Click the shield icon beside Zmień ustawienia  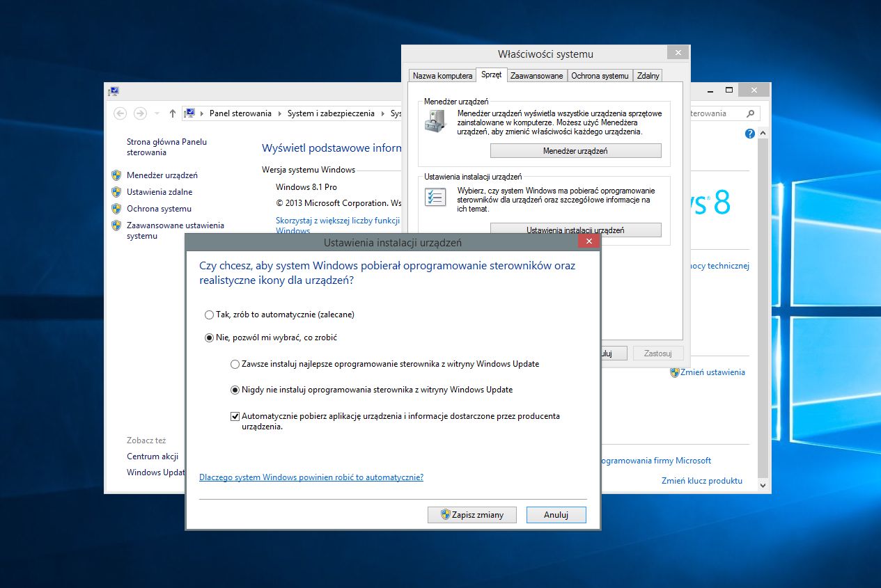tap(674, 372)
